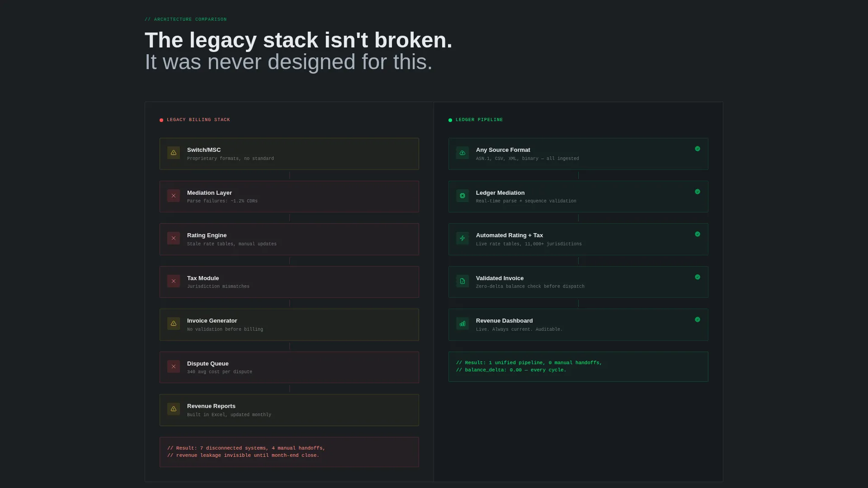Screen dimensions: 868x488
Task: Click green checkmark on Ledger Mediation card
Action: 698,192
